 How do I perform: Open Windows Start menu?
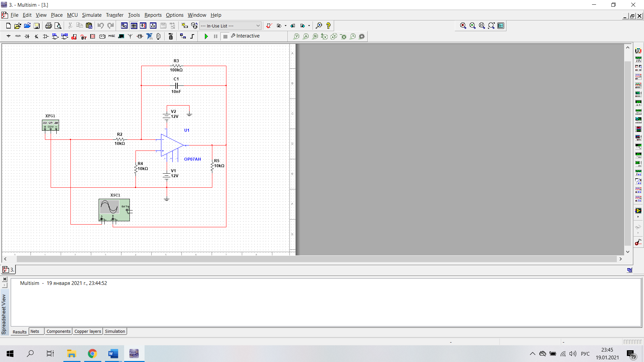pos(10,354)
